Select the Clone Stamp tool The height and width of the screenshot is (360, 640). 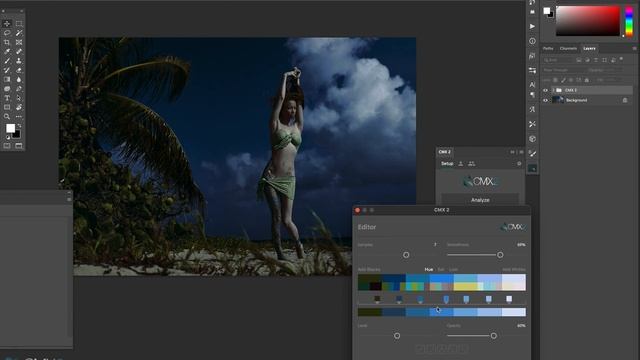pos(19,61)
